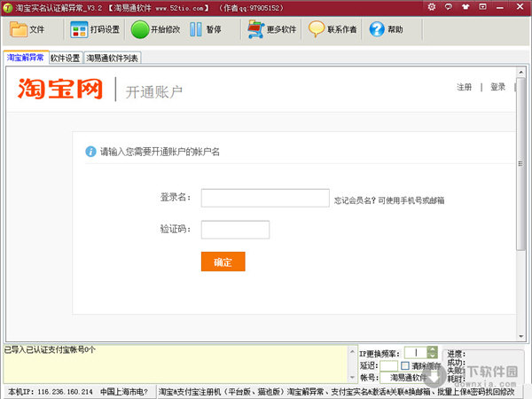532x399 pixels.
Task: Click the 登录 link
Action: (497, 87)
